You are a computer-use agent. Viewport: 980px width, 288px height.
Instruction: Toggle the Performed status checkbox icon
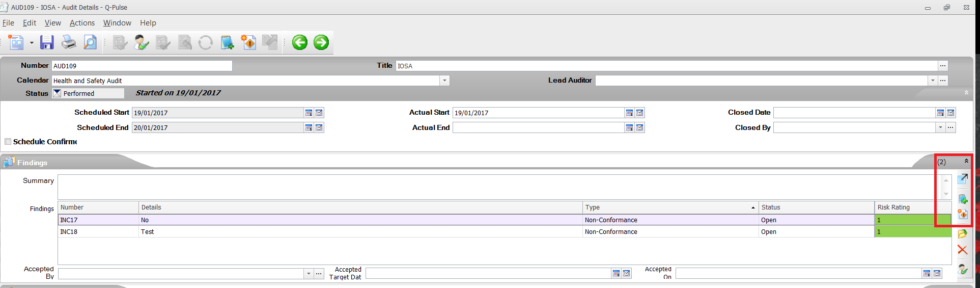point(57,93)
